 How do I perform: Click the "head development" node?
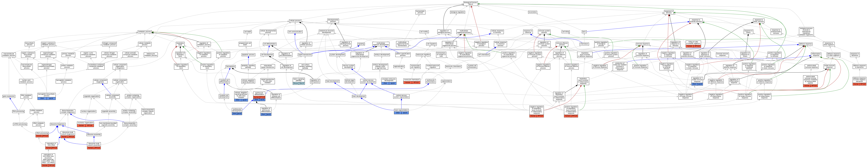[332, 81]
